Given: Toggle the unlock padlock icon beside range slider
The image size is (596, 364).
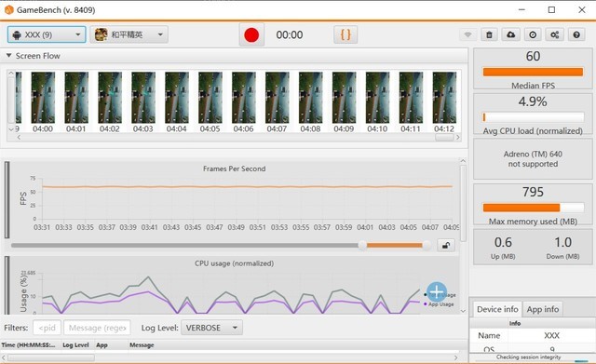Looking at the screenshot, I should pyautogui.click(x=446, y=246).
